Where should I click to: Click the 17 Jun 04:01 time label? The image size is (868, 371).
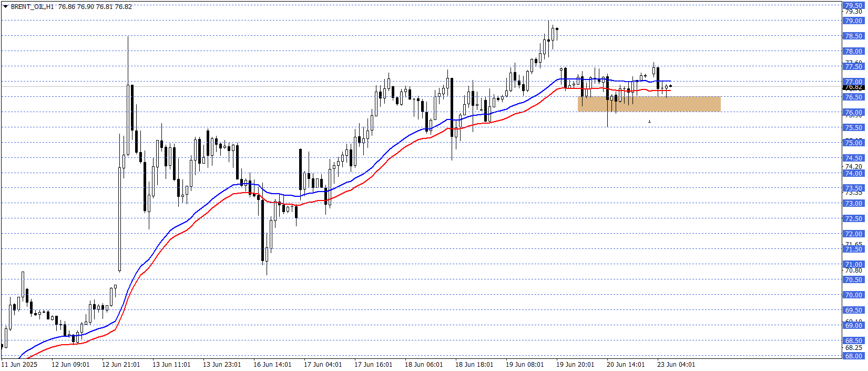point(323,364)
